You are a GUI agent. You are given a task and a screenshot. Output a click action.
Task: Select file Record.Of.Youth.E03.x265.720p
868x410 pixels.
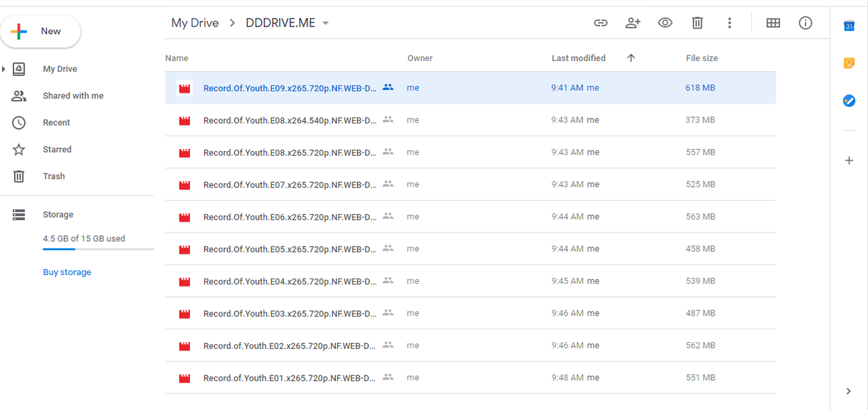[x=470, y=313]
